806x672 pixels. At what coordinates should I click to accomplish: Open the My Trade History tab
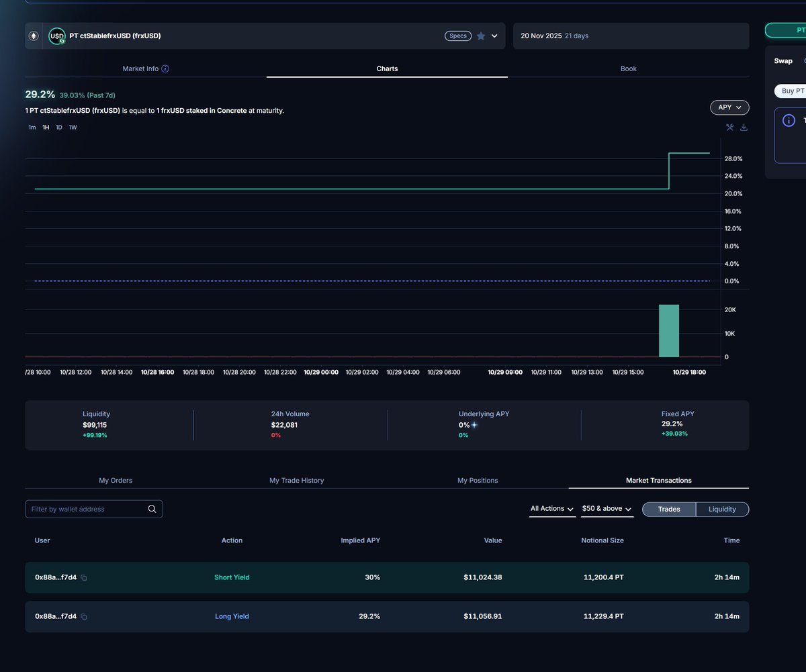coord(297,481)
